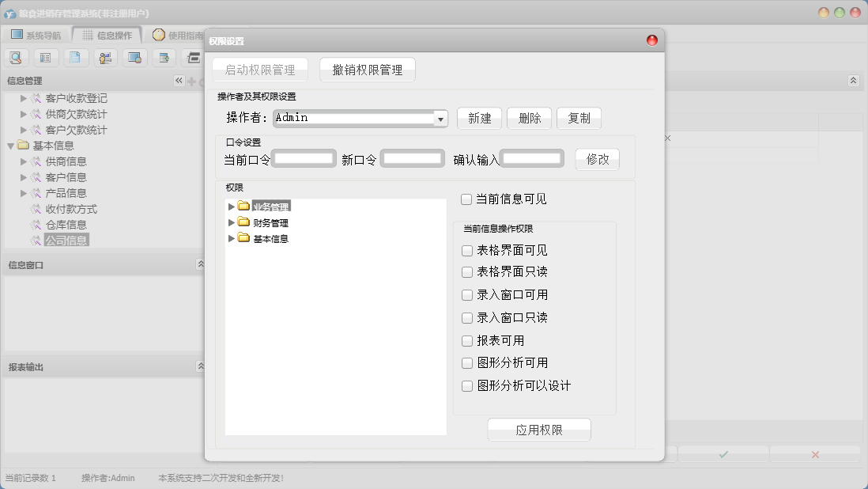Expand 财务管理 node in 权限 tree
The image size is (868, 489).
click(x=232, y=222)
